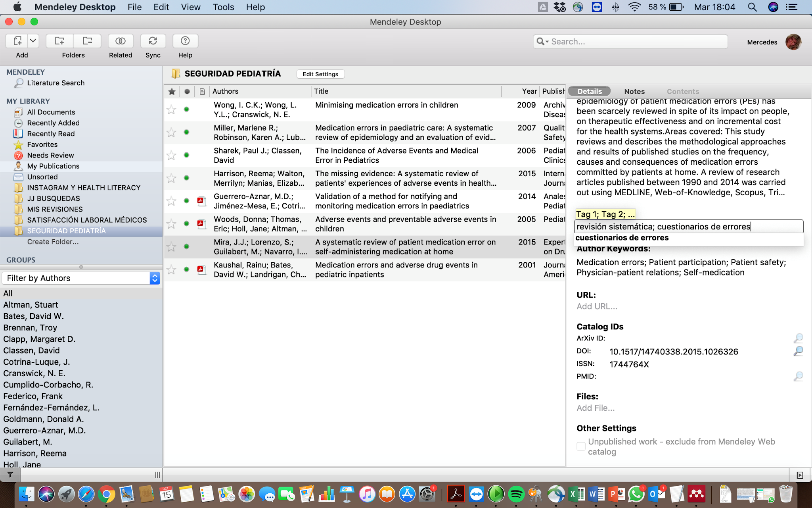
Task: Open the Add button dropdown arrow
Action: [x=33, y=41]
